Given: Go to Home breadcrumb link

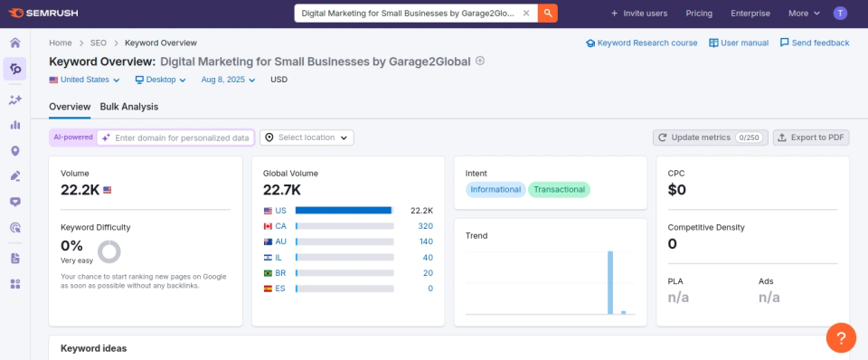Looking at the screenshot, I should pos(61,43).
